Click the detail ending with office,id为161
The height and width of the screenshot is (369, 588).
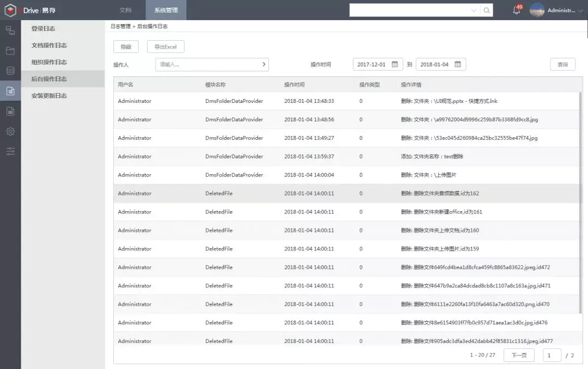(x=442, y=212)
